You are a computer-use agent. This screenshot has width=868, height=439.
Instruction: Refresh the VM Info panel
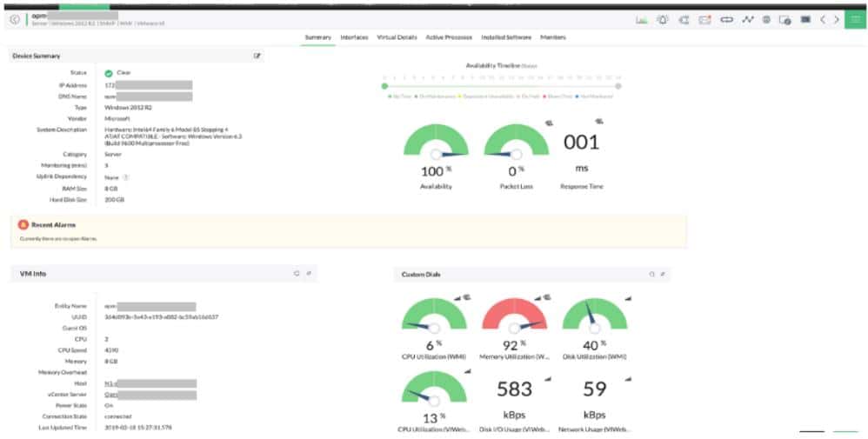click(297, 273)
